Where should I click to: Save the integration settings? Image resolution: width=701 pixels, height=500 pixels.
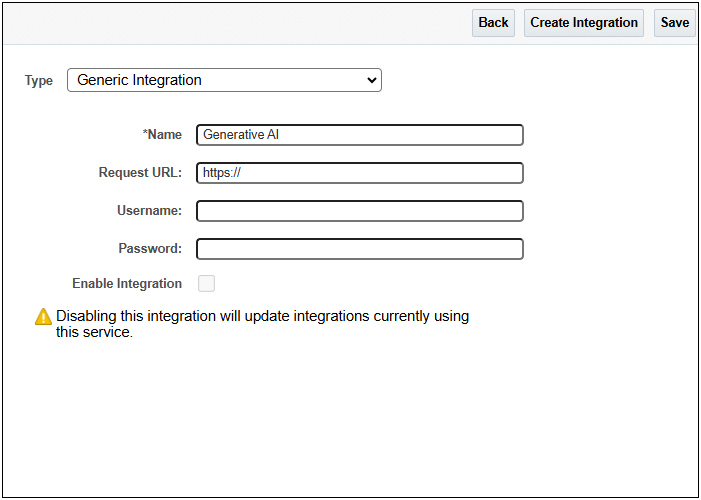point(675,23)
